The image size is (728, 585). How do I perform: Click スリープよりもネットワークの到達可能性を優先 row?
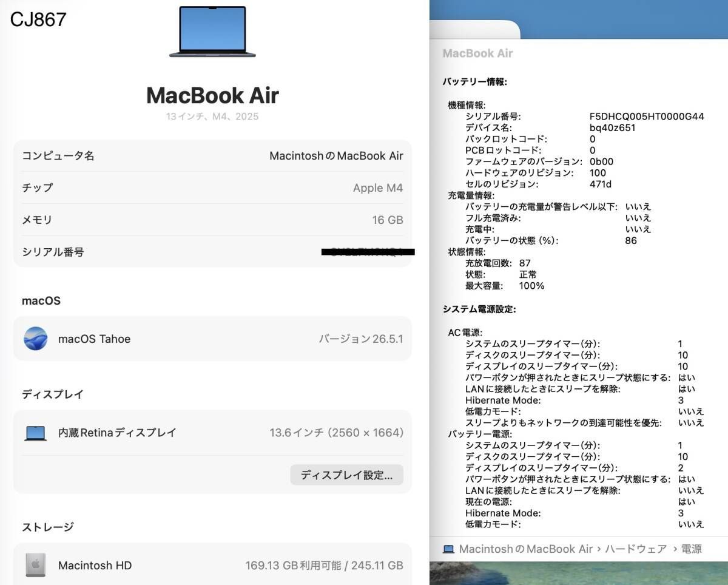click(584, 423)
